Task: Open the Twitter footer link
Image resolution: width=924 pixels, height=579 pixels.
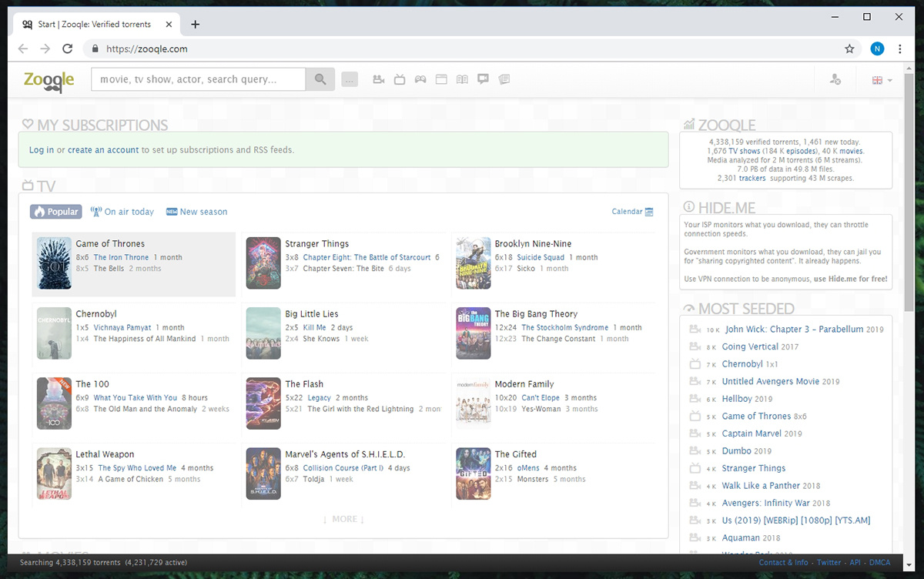Action: (829, 563)
